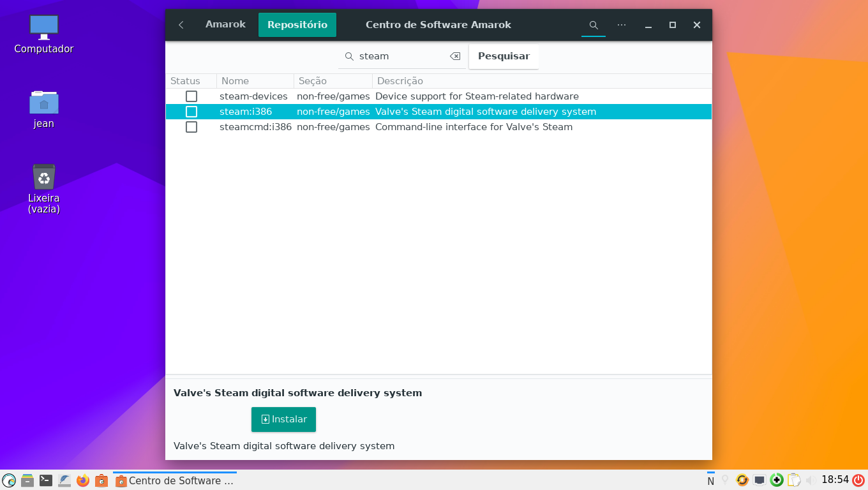Click the volume speaker tray icon
This screenshot has height=490, width=868.
(811, 480)
